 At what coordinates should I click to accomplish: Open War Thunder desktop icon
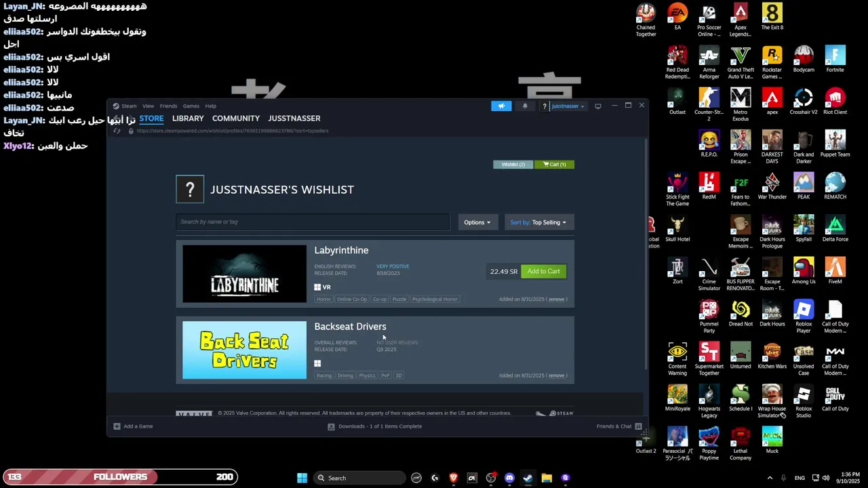pyautogui.click(x=772, y=186)
